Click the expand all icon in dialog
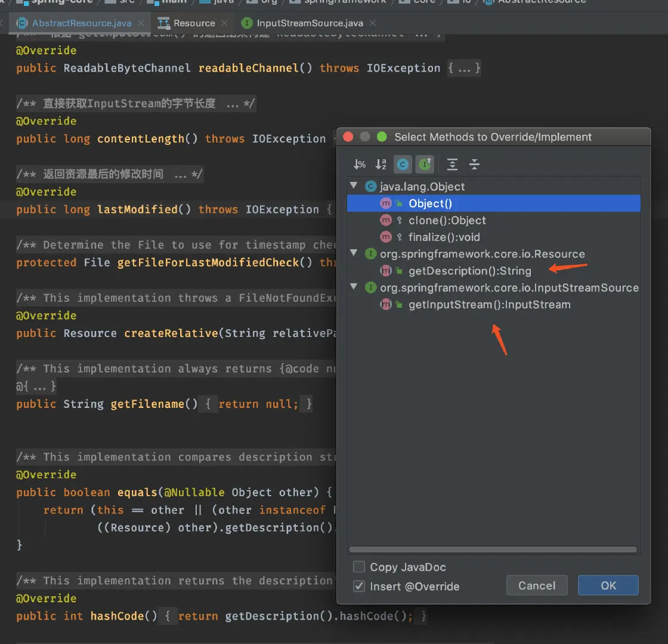This screenshot has width=668, height=644. [x=452, y=165]
